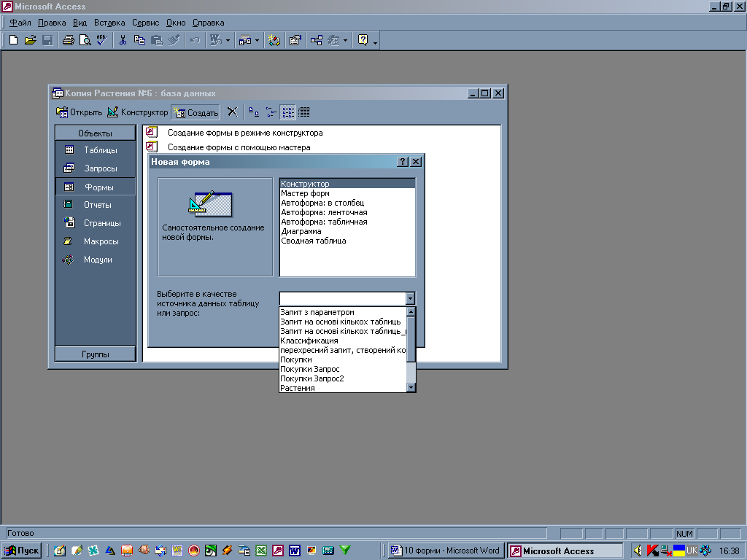Click the Создать button in database window
The image size is (747, 560).
click(x=196, y=112)
